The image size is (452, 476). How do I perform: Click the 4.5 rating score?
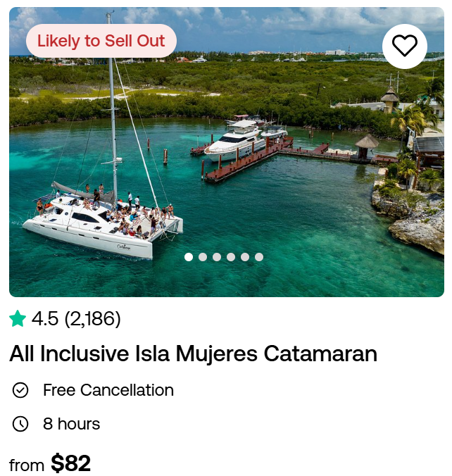point(45,319)
